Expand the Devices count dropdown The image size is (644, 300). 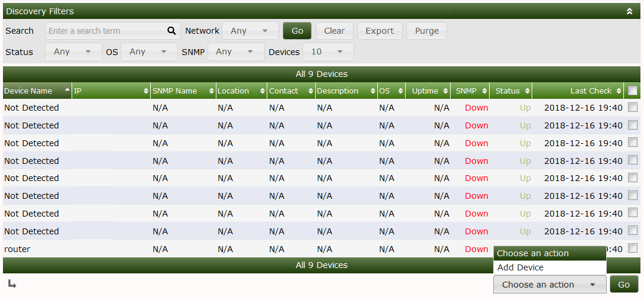[328, 52]
